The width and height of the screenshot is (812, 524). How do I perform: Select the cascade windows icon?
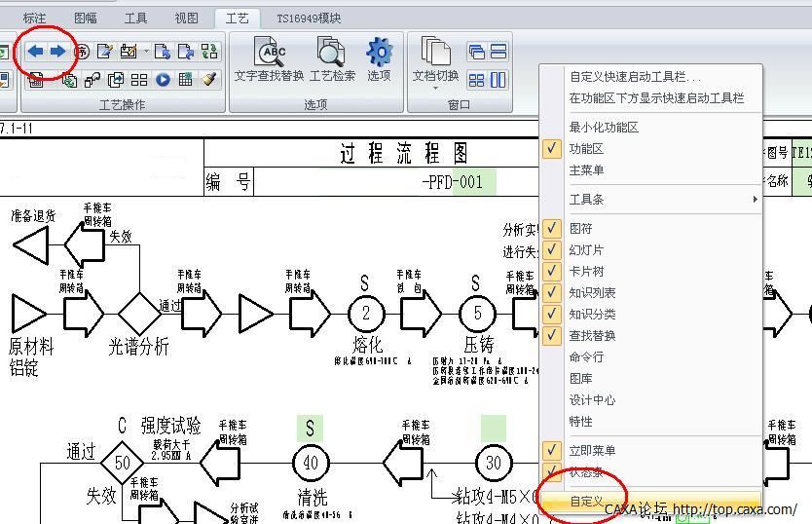[476, 52]
